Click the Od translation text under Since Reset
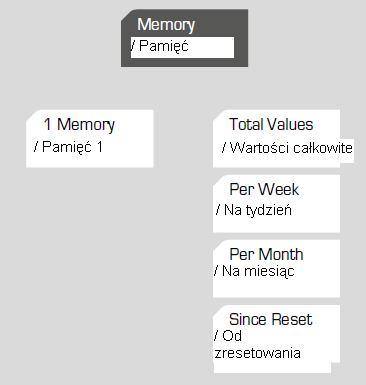 [x=228, y=336]
